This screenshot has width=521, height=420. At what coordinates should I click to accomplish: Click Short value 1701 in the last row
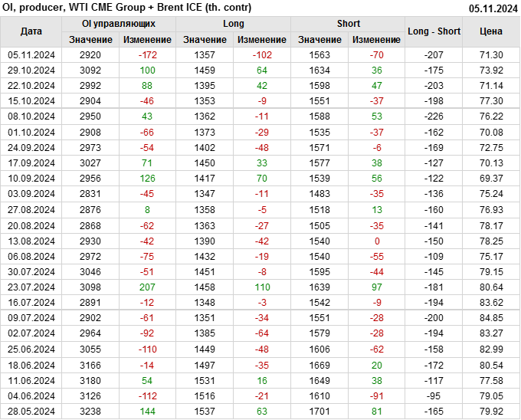click(319, 412)
